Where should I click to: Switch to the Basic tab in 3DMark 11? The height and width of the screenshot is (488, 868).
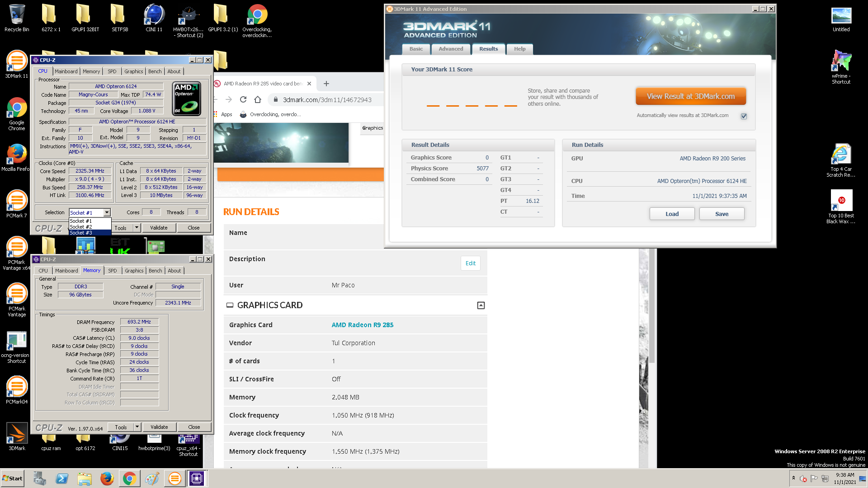pyautogui.click(x=416, y=49)
